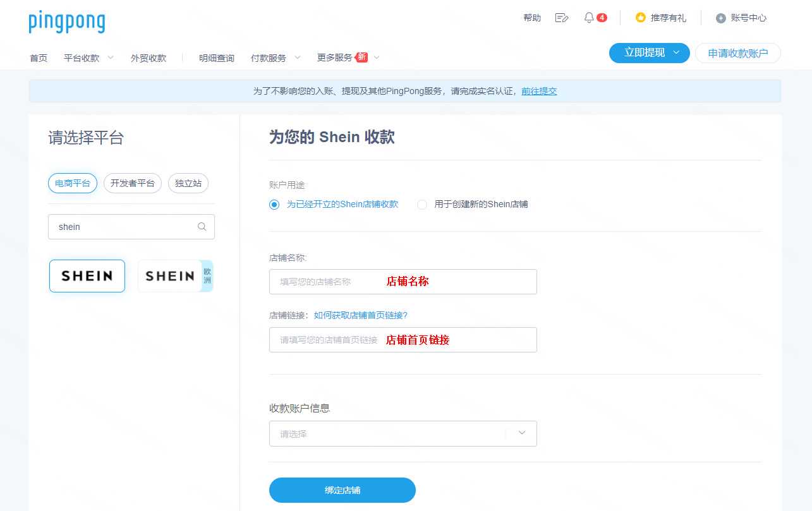Go to 首页 in navigation
Image resolution: width=812 pixels, height=511 pixels.
39,58
